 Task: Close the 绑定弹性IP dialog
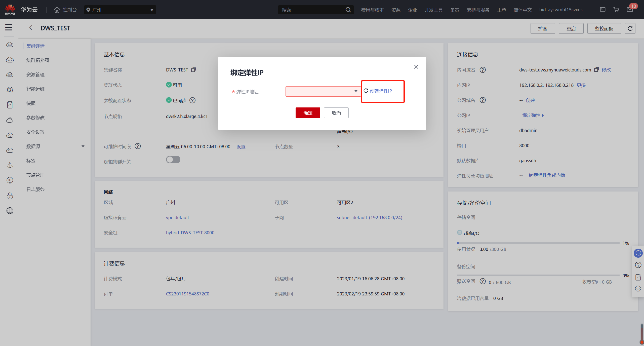pos(416,67)
